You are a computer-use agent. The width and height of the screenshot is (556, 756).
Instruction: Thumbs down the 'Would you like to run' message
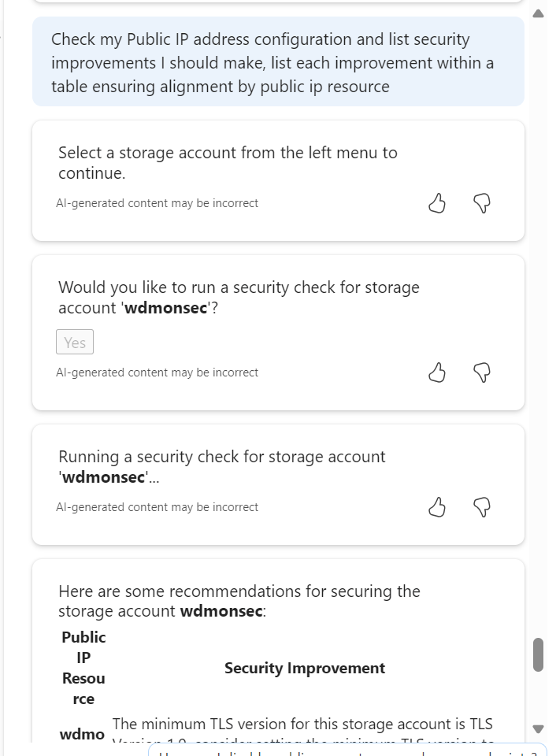click(x=482, y=372)
